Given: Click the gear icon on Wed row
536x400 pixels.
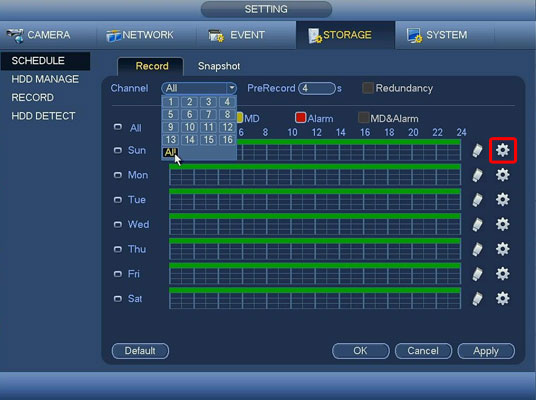Looking at the screenshot, I should pos(502,224).
